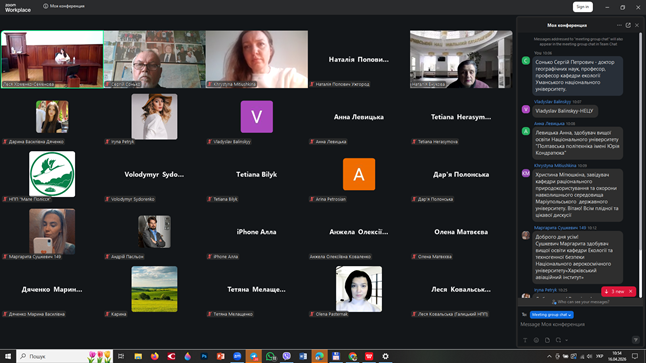Close the meeting chat panel
The width and height of the screenshot is (646, 363).
tap(637, 25)
